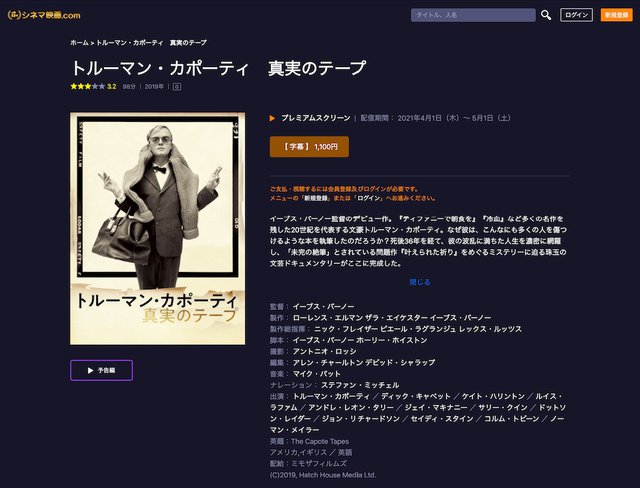Click the orange 新規登録 signup button
Viewport: 640px width, 488px height.
click(x=616, y=15)
